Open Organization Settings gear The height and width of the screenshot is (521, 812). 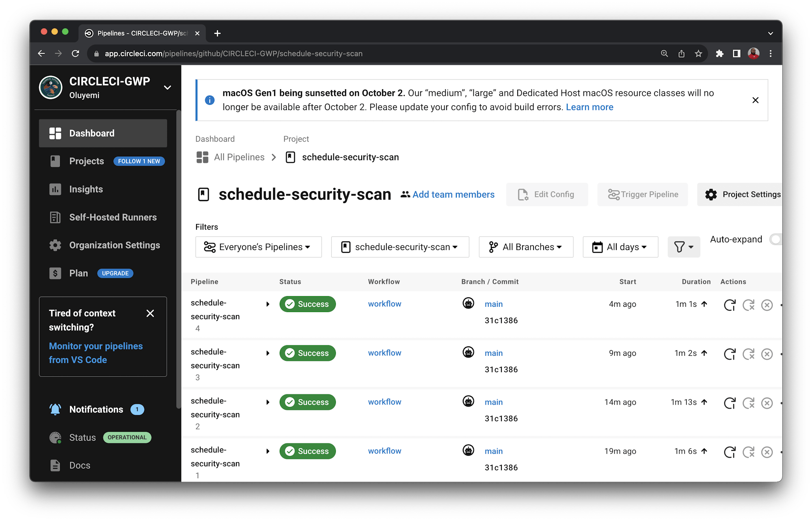114,245
